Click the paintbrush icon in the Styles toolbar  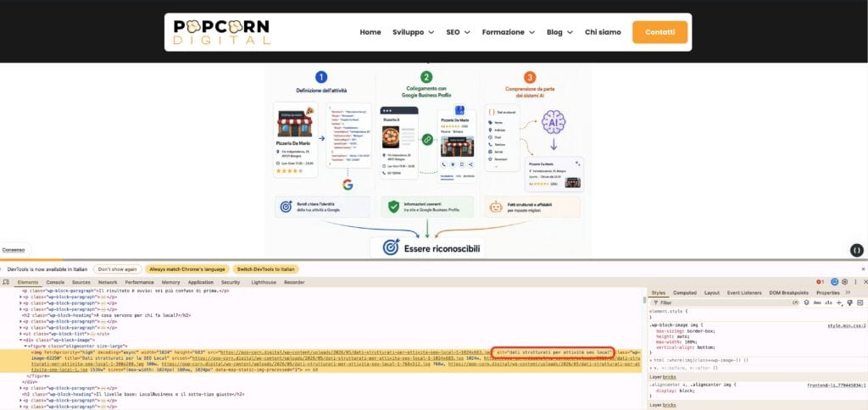(x=849, y=302)
